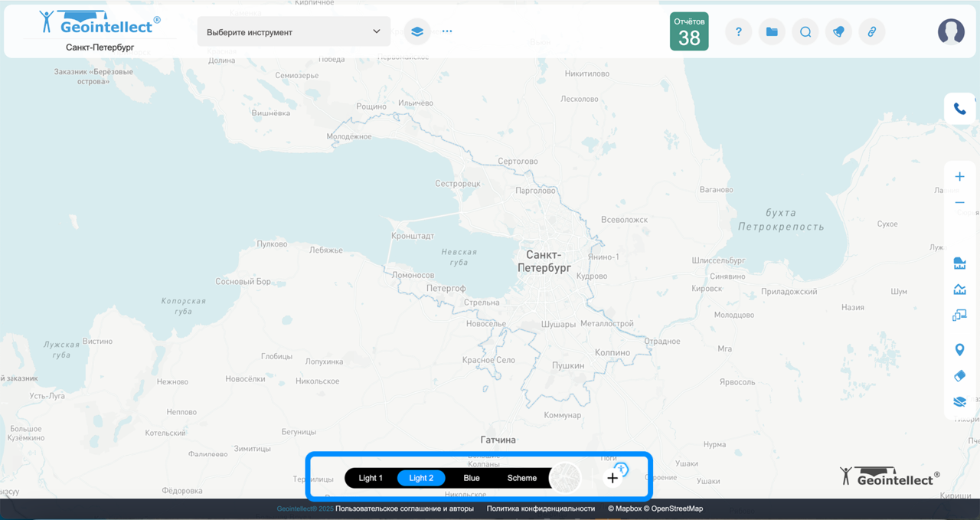Open notifications bell icon
The height and width of the screenshot is (520, 980).
(838, 32)
